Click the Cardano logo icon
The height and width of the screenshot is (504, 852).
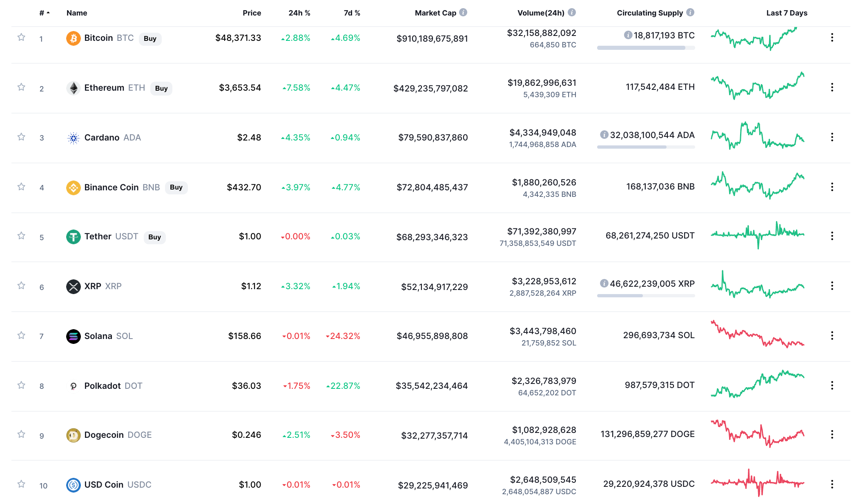coord(73,138)
